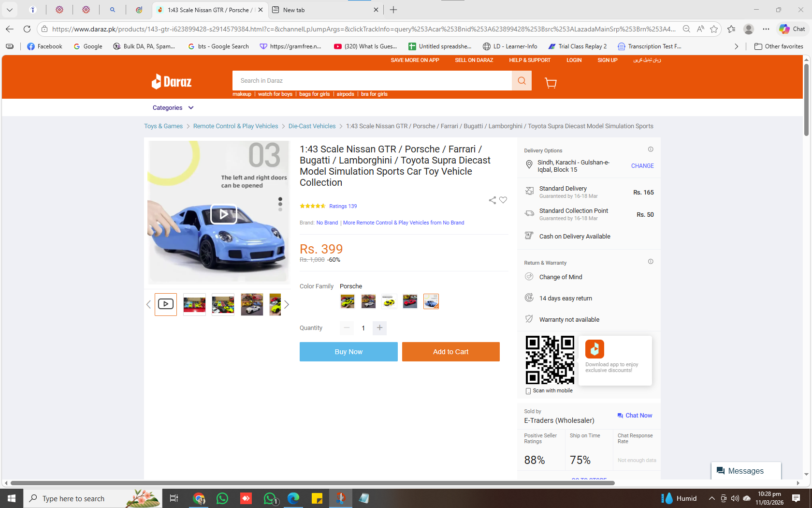Click 'watch for boys' search suggestion
The height and width of the screenshot is (508, 812).
pyautogui.click(x=275, y=94)
